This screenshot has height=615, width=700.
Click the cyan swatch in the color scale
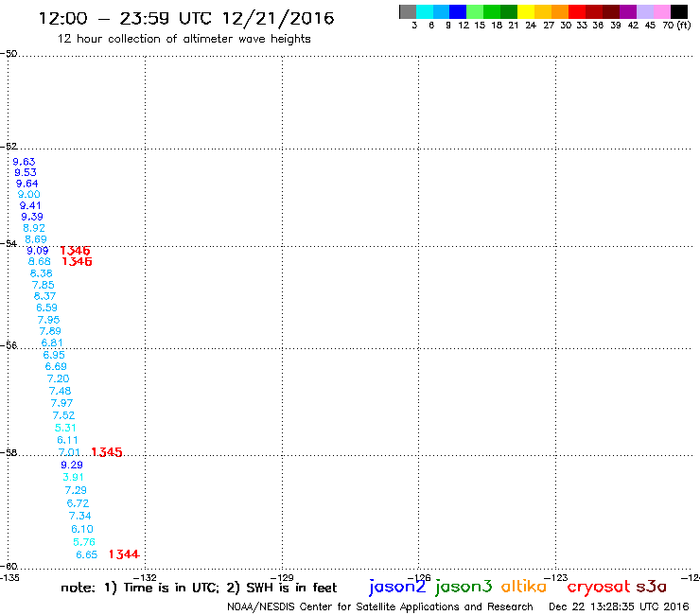pyautogui.click(x=425, y=11)
